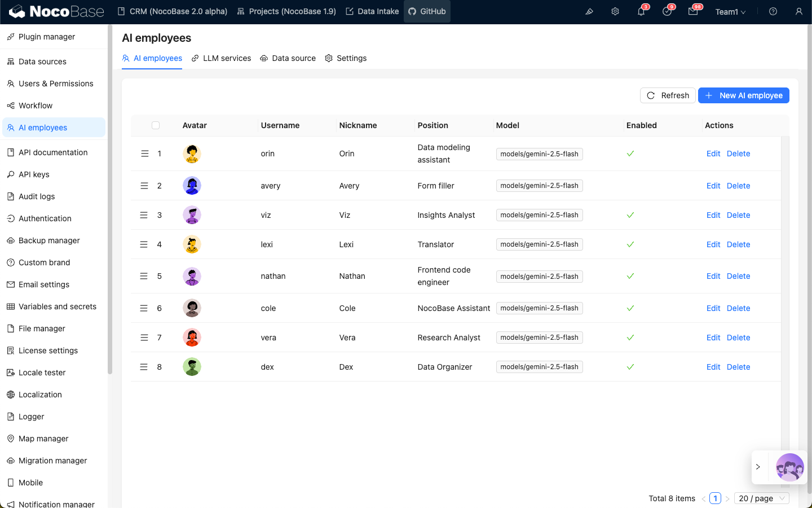
Task: Open Workflow in the sidebar
Action: pyautogui.click(x=36, y=106)
